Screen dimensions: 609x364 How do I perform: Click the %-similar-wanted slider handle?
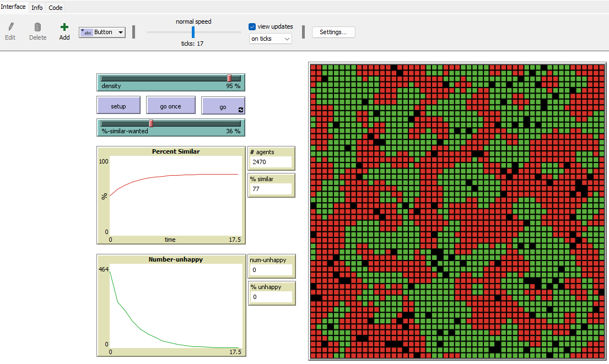151,123
